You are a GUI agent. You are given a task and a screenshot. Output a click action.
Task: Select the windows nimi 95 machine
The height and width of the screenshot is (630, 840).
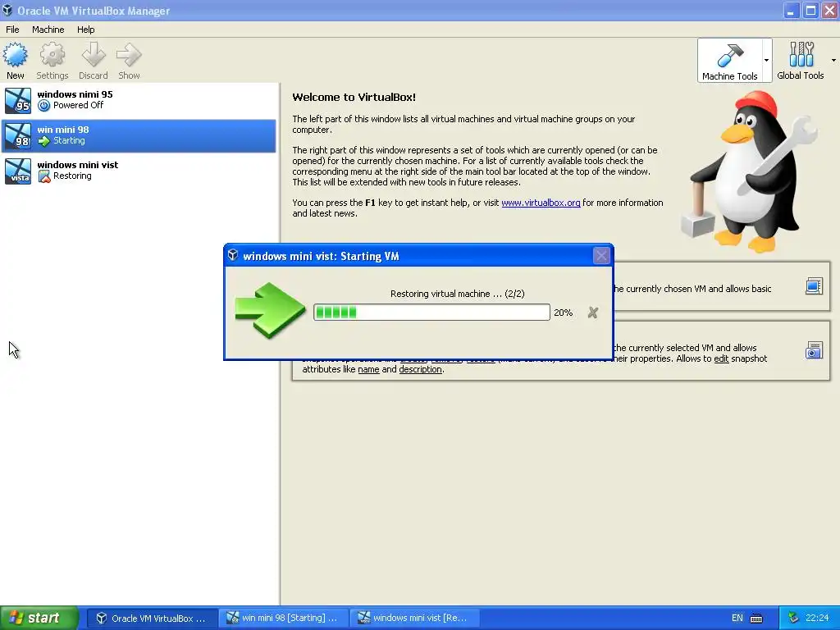tap(139, 100)
